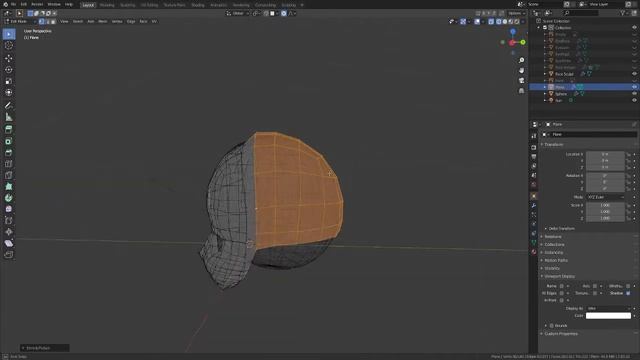
Task: Select the Poly Build tool
Action: click(x=9, y=187)
